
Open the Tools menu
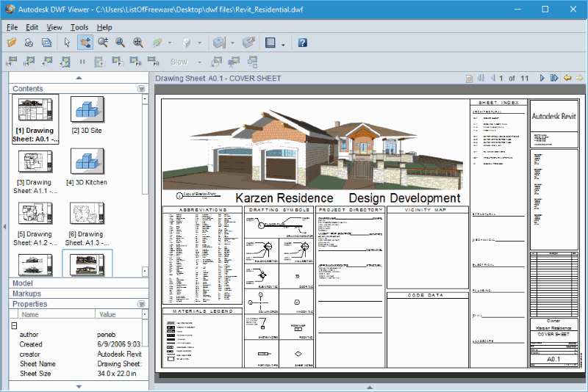[x=79, y=27]
